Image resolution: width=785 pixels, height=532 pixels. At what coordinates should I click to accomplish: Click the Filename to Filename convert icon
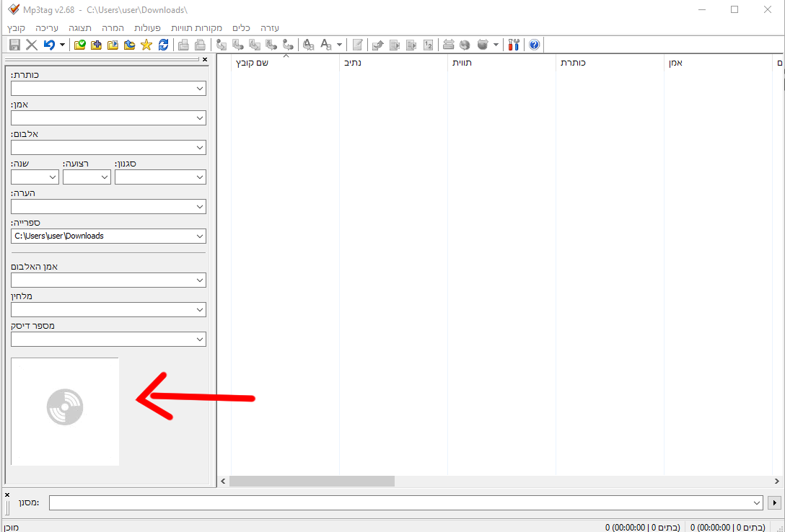pyautogui.click(x=255, y=45)
